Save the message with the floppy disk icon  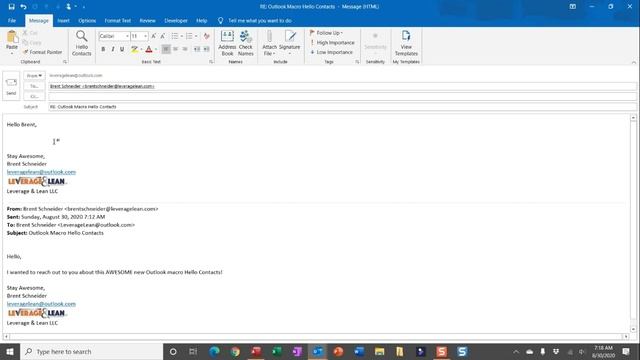tap(11, 7)
